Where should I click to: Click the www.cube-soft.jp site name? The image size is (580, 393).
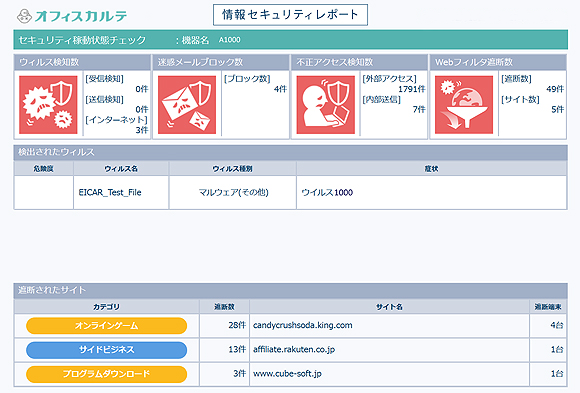(x=287, y=374)
